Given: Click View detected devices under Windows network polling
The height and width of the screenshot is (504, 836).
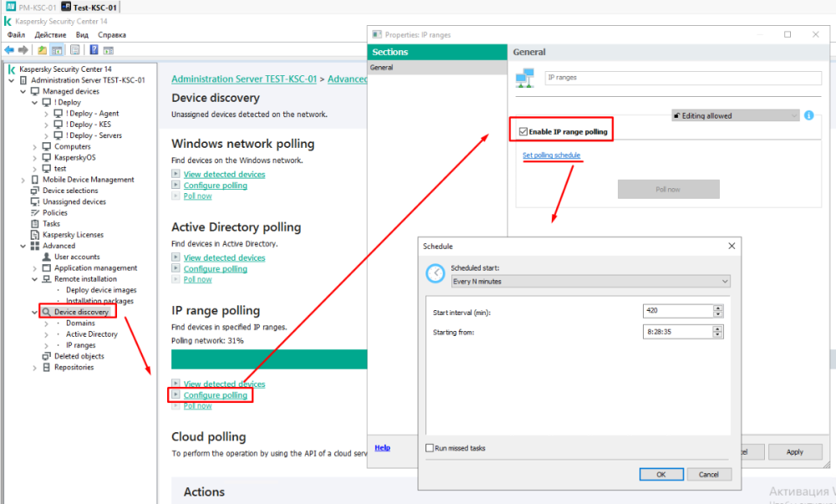Looking at the screenshot, I should click(224, 174).
